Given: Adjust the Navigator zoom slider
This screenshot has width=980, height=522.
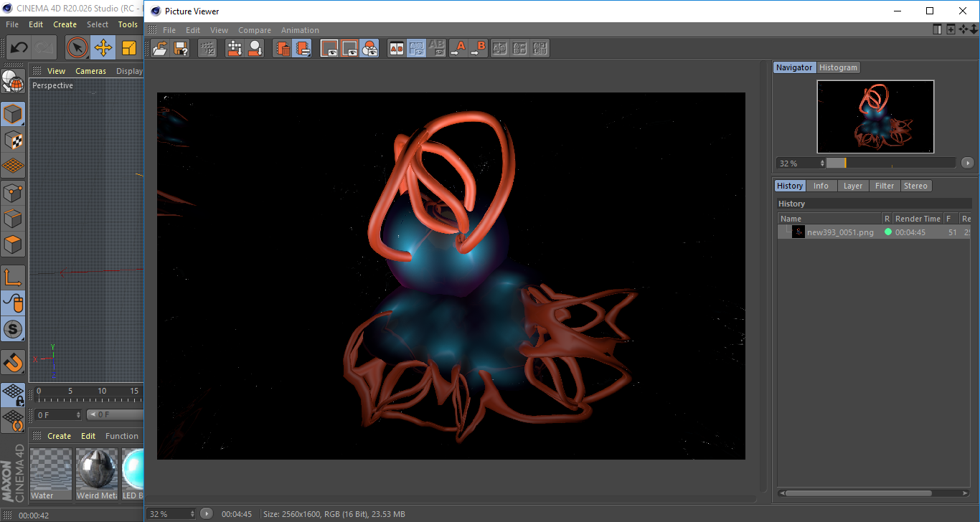Looking at the screenshot, I should click(x=891, y=163).
